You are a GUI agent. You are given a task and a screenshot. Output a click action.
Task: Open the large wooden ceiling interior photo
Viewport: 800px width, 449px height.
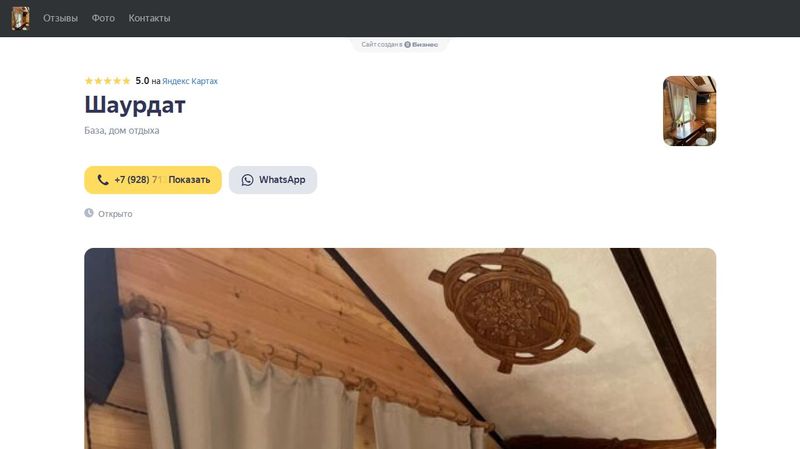[400, 348]
